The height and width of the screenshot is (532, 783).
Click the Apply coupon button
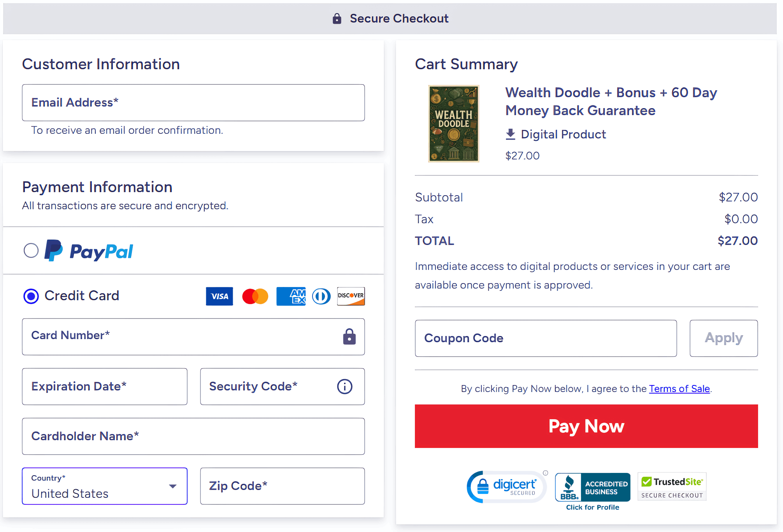pyautogui.click(x=724, y=338)
